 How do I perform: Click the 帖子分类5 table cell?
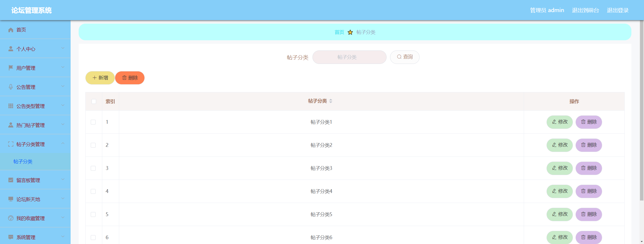(x=321, y=214)
